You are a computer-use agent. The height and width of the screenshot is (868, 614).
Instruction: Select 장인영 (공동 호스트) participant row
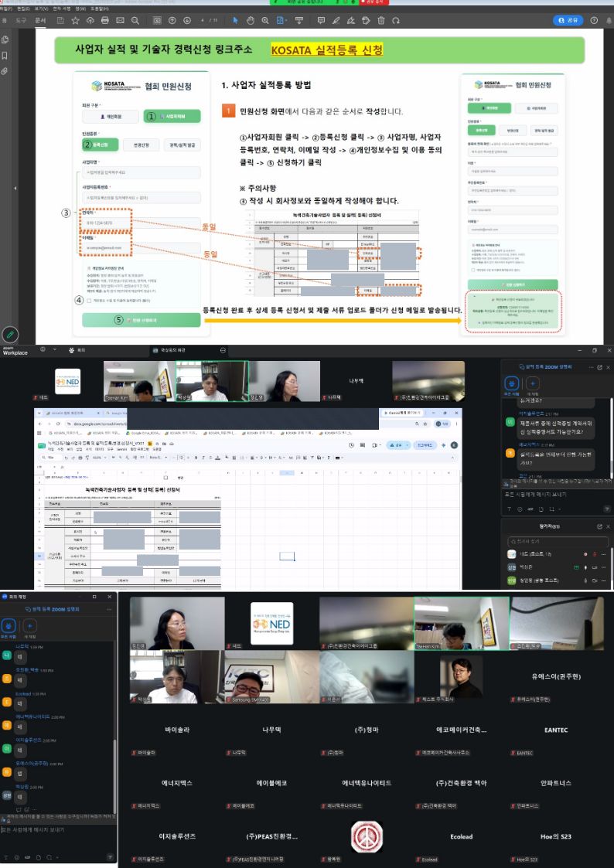pyautogui.click(x=558, y=580)
